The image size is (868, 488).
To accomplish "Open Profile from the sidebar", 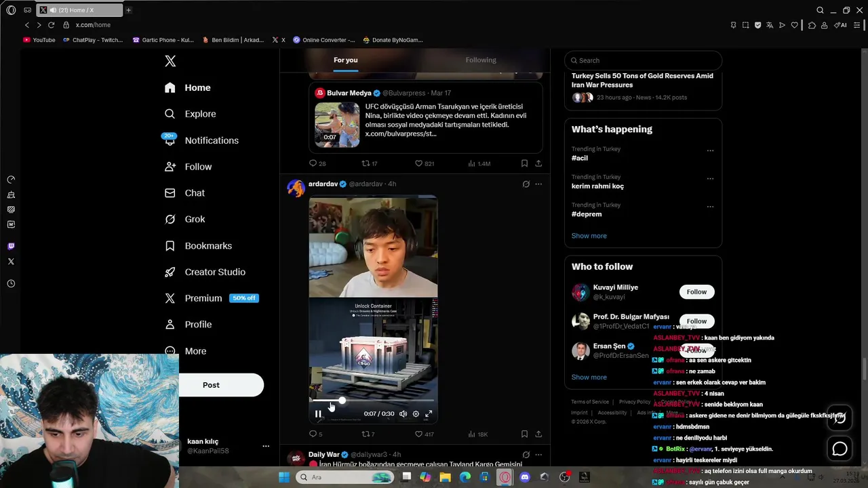I will tap(189, 325).
